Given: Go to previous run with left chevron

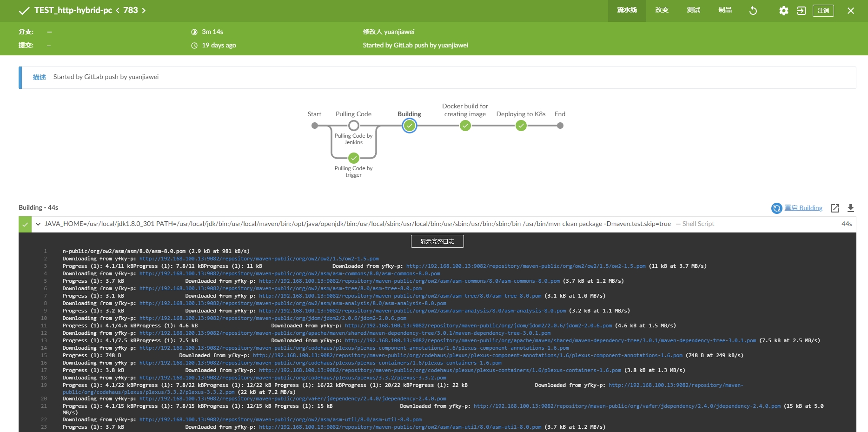Looking at the screenshot, I should [118, 10].
